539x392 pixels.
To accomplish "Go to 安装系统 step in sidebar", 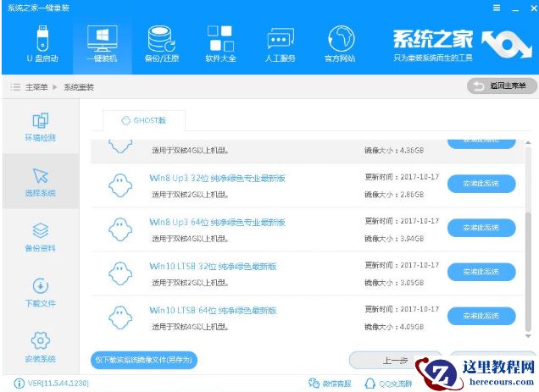I will coord(40,347).
